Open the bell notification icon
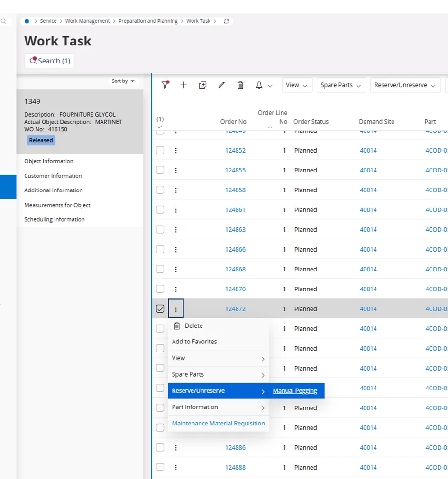Screen dimensions: 448x479 point(259,85)
